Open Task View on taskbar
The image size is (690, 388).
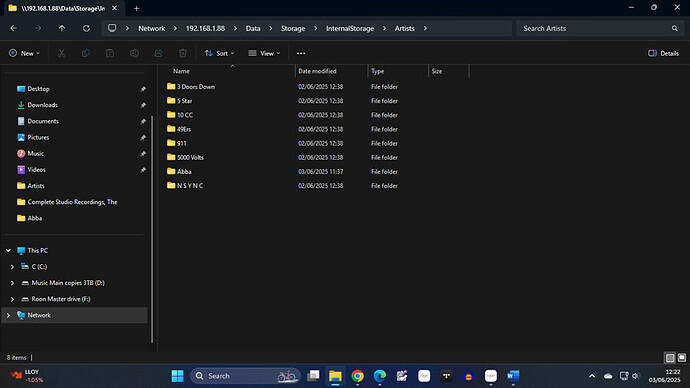coord(313,376)
